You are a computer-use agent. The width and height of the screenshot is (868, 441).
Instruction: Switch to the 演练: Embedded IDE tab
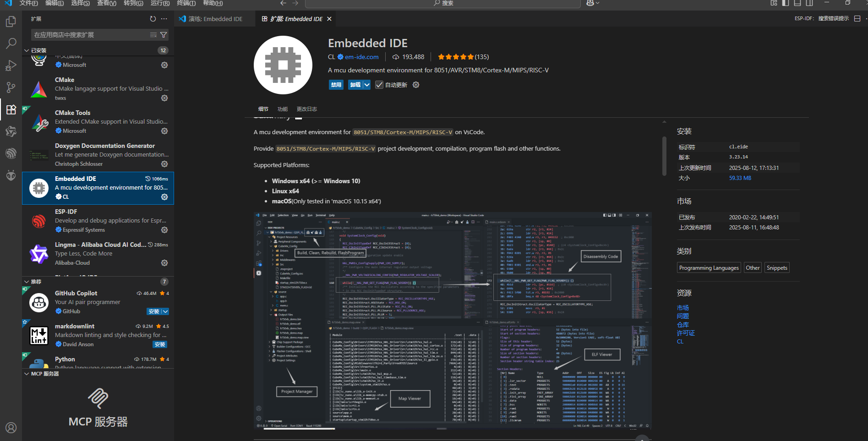point(215,19)
